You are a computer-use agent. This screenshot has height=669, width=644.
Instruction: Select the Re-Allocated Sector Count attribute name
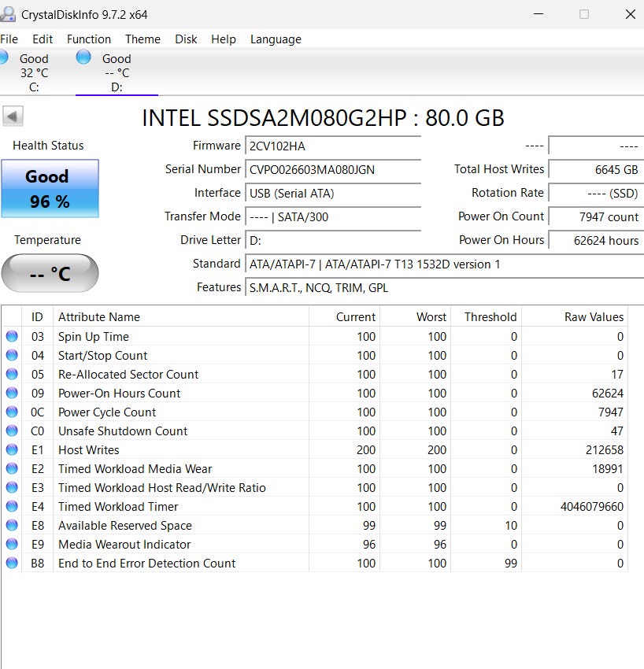tap(128, 374)
